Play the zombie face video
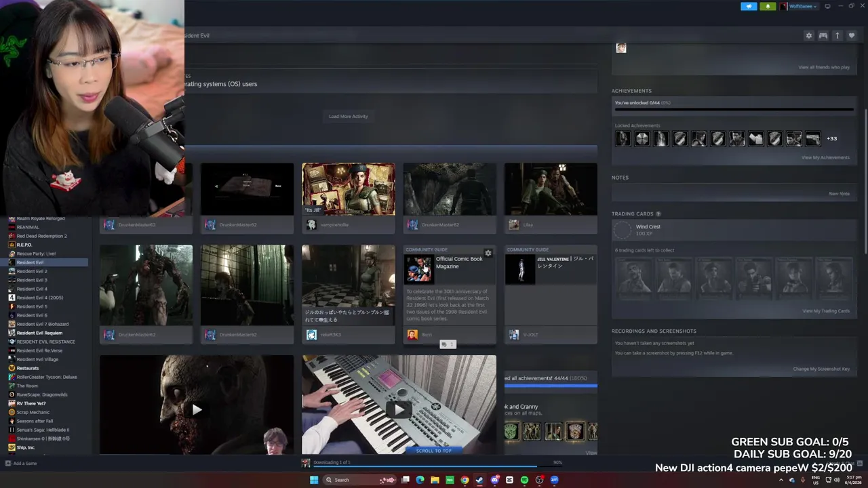Image resolution: width=868 pixels, height=488 pixels. [x=197, y=409]
